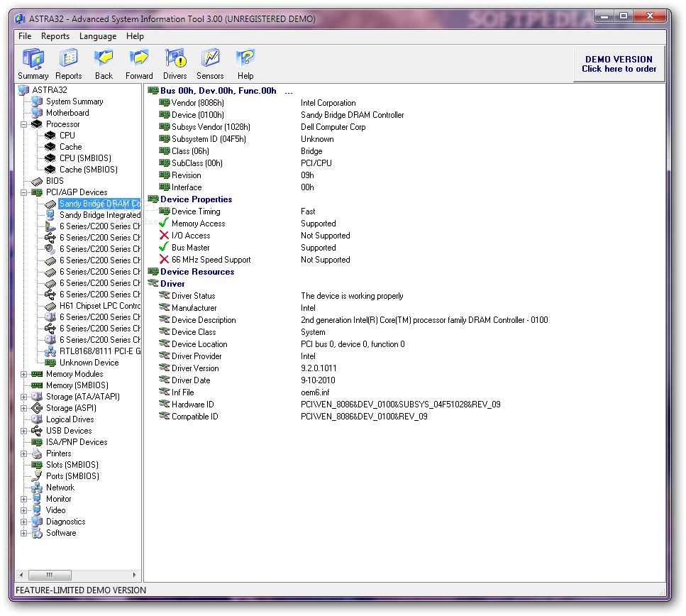
Task: Click the Subsys Vendor (1028h) label
Action: (x=211, y=127)
